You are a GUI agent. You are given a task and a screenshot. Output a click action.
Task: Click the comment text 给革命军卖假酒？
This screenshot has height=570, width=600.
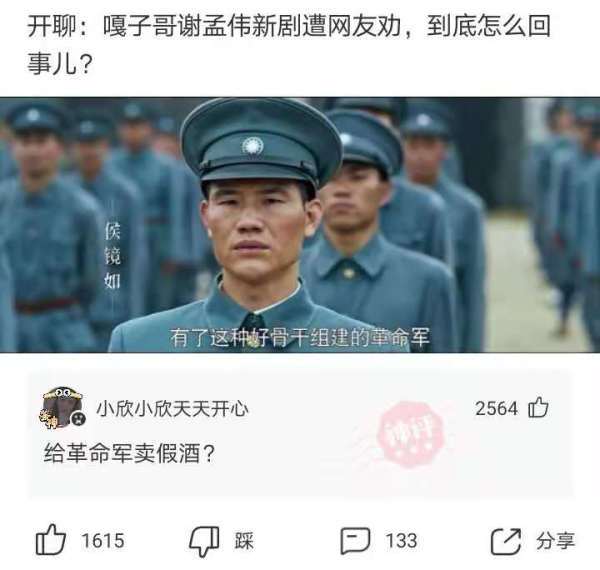[x=130, y=453]
